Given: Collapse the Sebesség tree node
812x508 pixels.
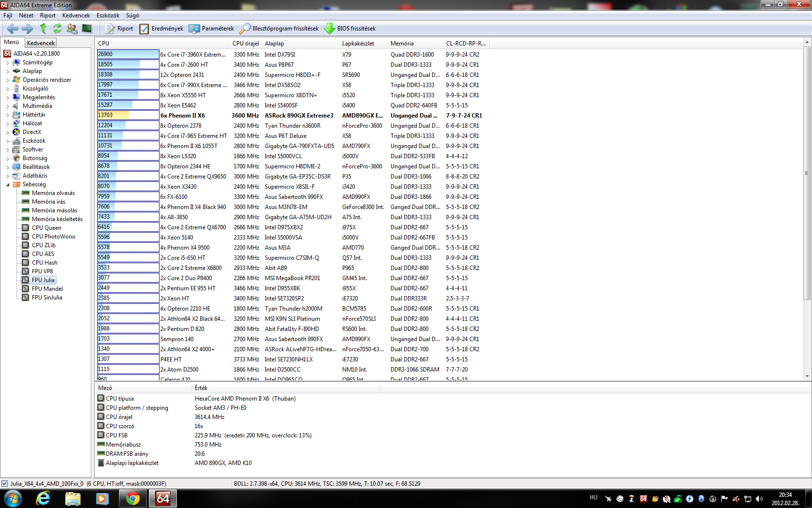Looking at the screenshot, I should click(x=8, y=184).
